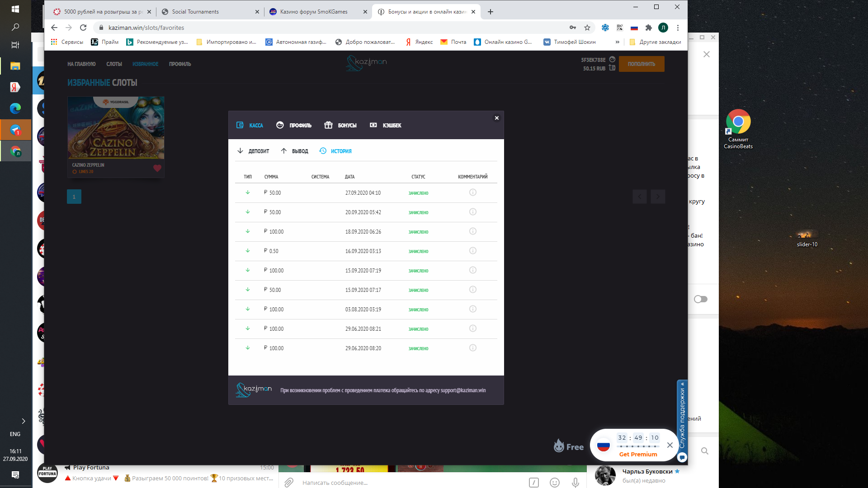Expand hidden bookmarks chevron
This screenshot has height=488, width=868.
pyautogui.click(x=617, y=42)
